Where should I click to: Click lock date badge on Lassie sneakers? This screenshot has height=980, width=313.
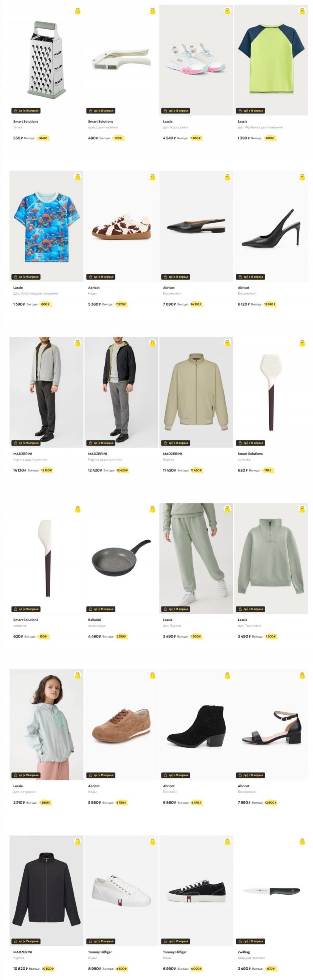pos(176,111)
